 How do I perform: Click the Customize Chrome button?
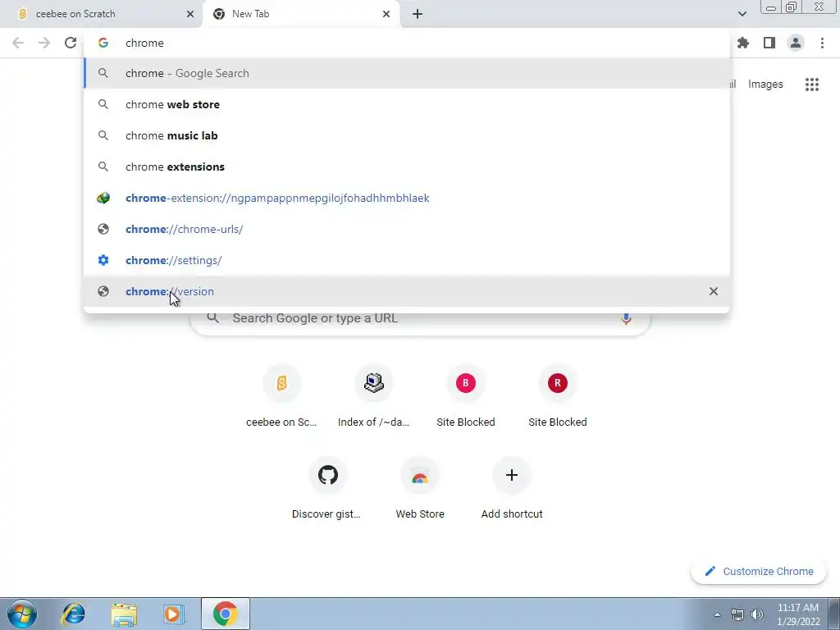759,572
